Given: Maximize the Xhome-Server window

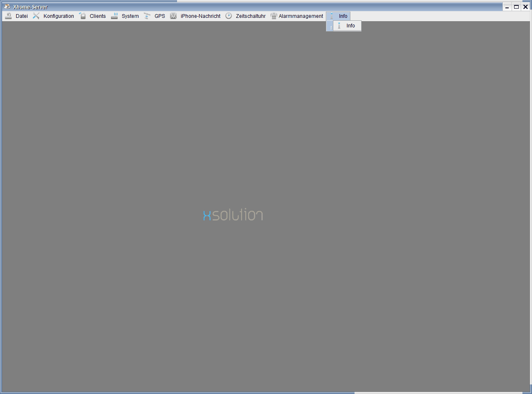Looking at the screenshot, I should coord(516,7).
